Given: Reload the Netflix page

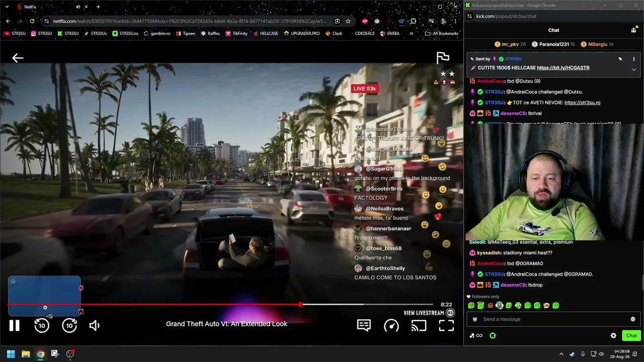Looking at the screenshot, I should pos(32,21).
